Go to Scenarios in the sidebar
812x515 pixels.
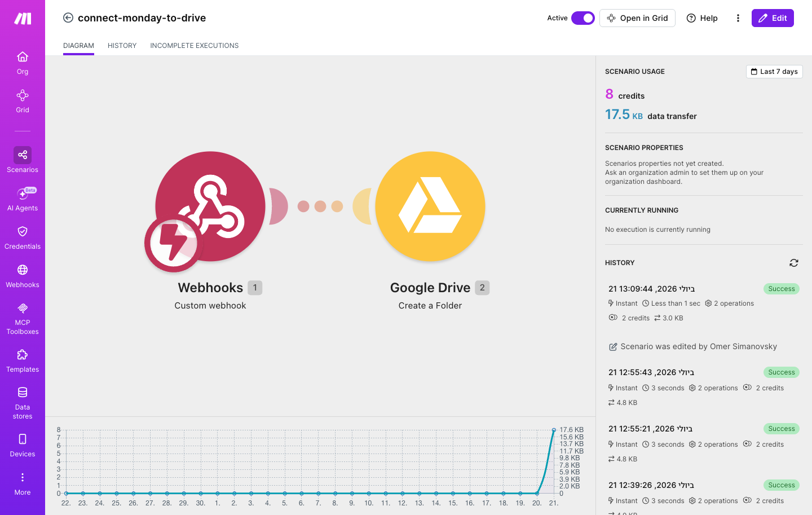tap(23, 160)
